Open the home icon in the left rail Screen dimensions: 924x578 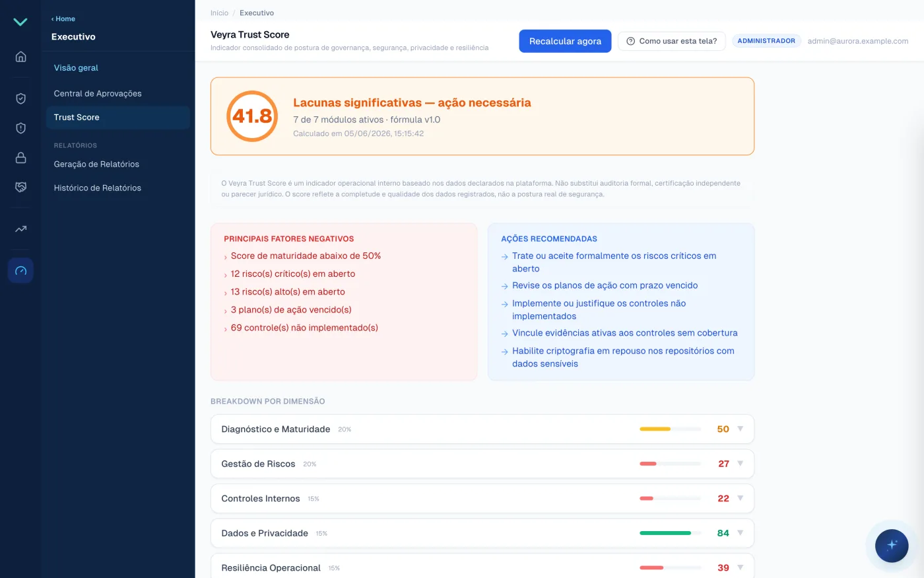(20, 56)
